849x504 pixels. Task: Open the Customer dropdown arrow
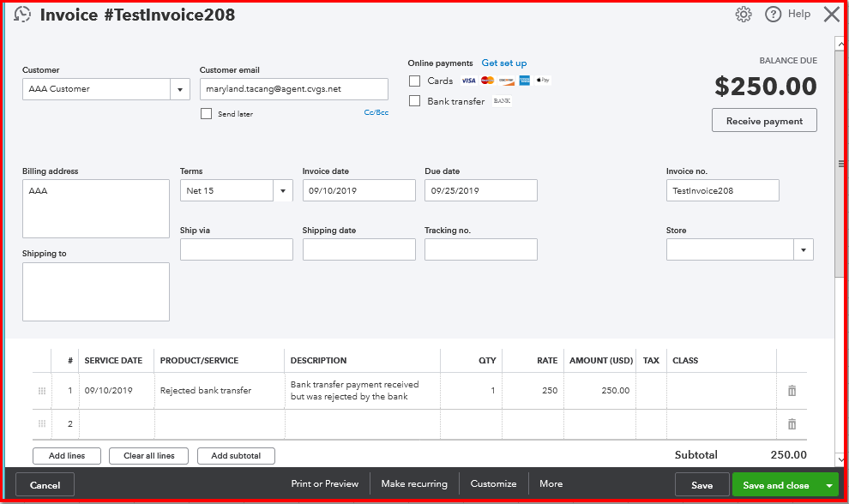click(180, 89)
